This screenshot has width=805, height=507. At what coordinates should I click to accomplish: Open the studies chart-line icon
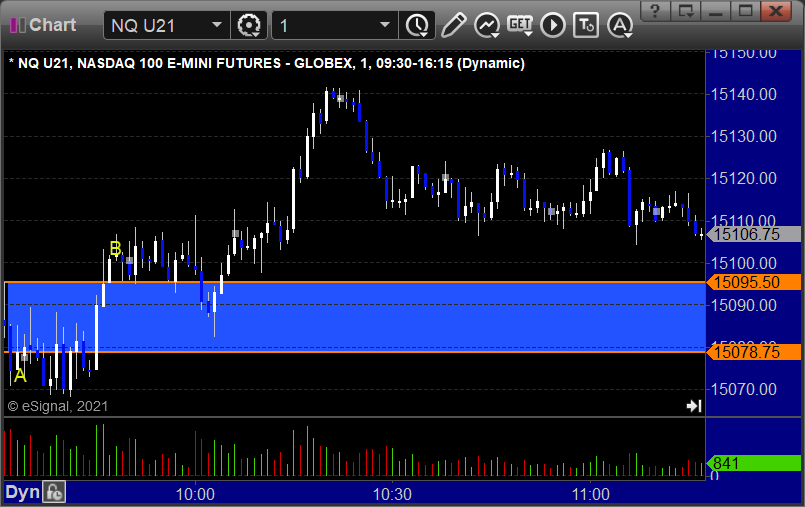(487, 25)
